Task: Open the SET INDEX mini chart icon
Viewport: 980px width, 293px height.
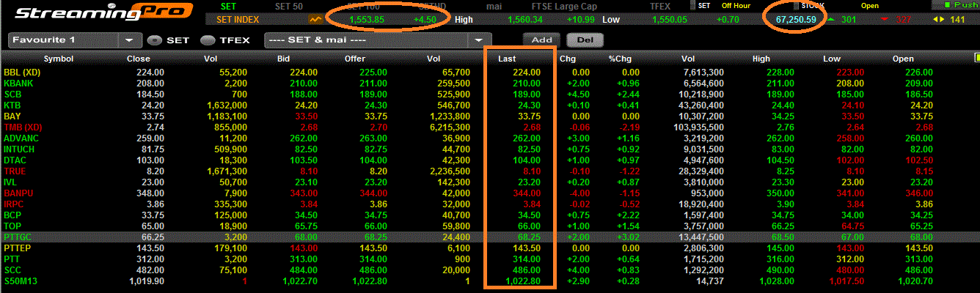Action: 316,20
